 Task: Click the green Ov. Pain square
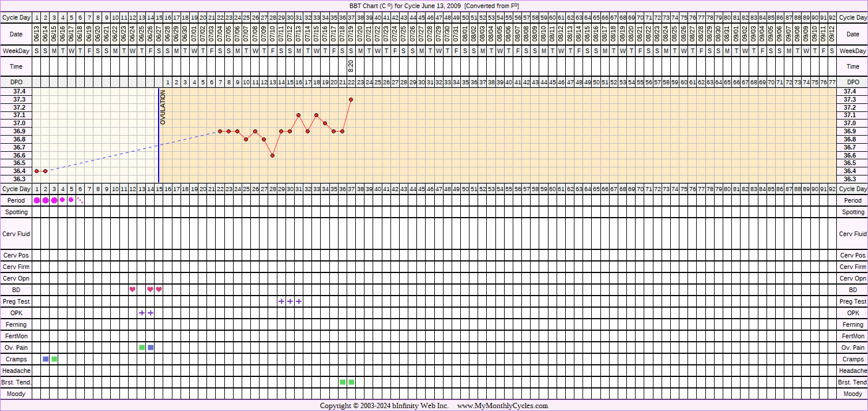(142, 348)
